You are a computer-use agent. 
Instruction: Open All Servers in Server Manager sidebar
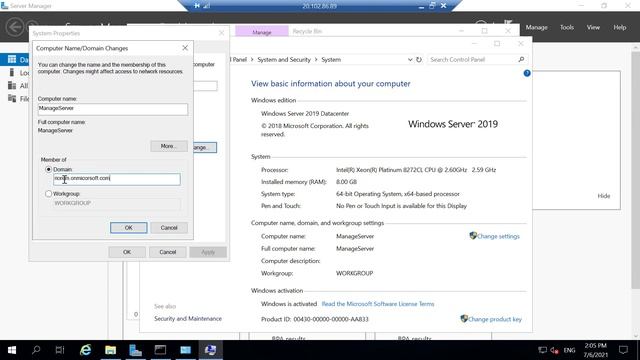point(19,86)
